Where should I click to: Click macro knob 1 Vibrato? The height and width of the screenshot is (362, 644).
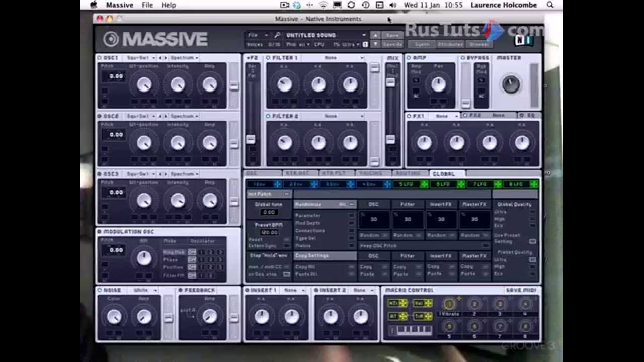click(449, 304)
